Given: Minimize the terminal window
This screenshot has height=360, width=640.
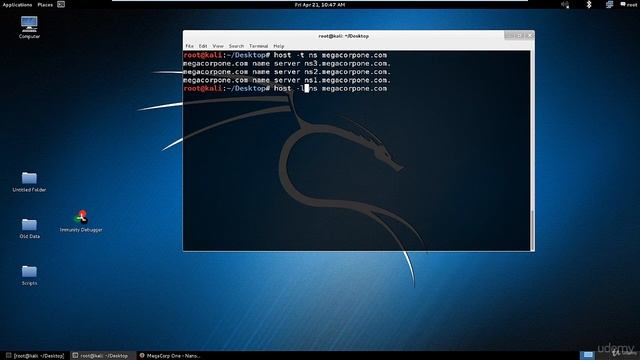Looking at the screenshot, I should click(x=509, y=36).
